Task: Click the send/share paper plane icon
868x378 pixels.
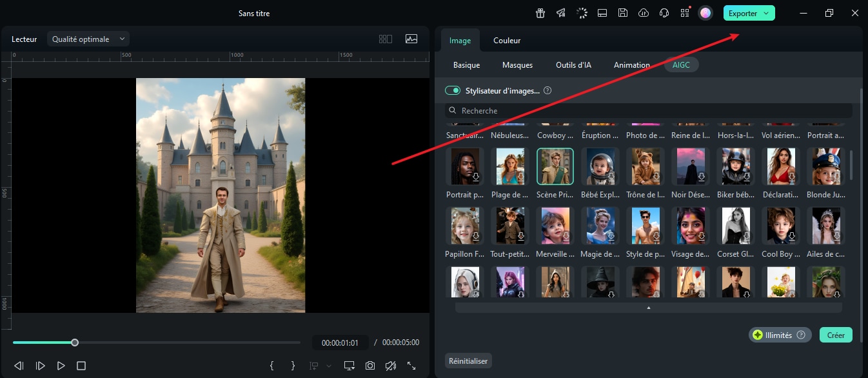Action: click(561, 13)
